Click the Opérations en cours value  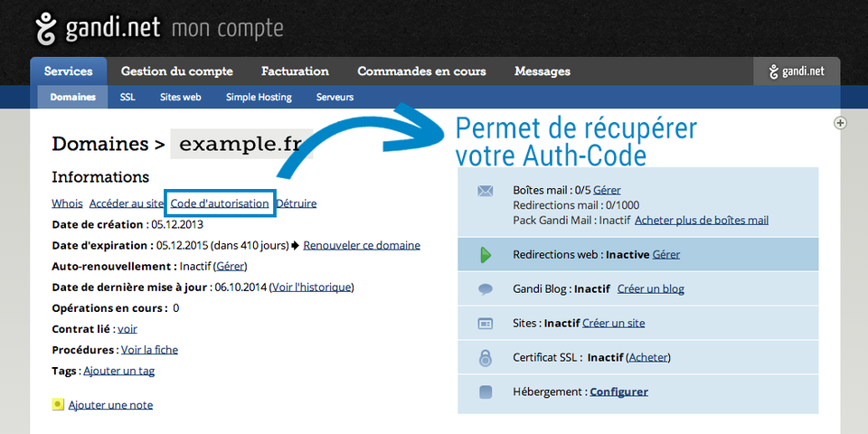coord(176,308)
